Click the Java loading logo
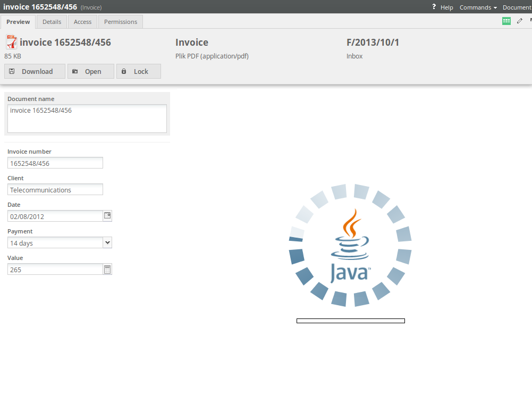This screenshot has width=532, height=403. point(350,245)
